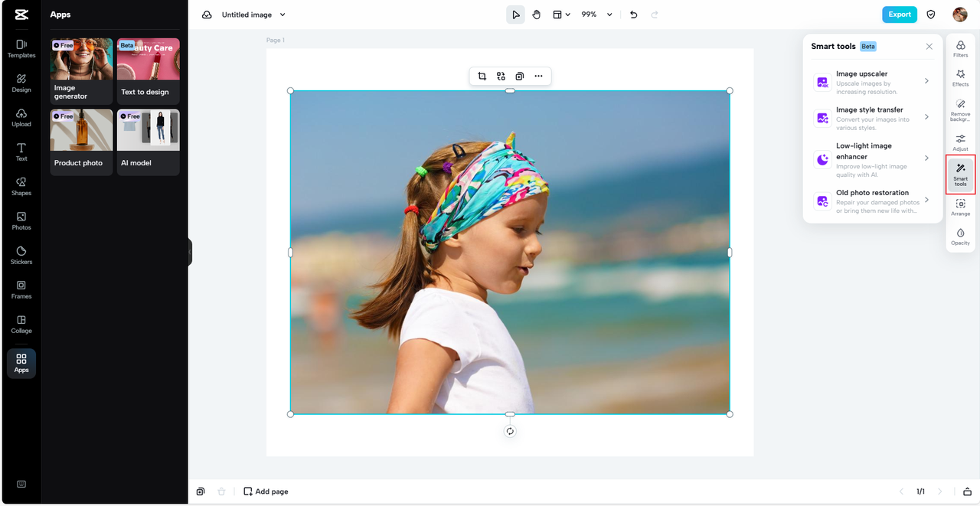
Task: Open the AI model app card
Action: tap(149, 142)
